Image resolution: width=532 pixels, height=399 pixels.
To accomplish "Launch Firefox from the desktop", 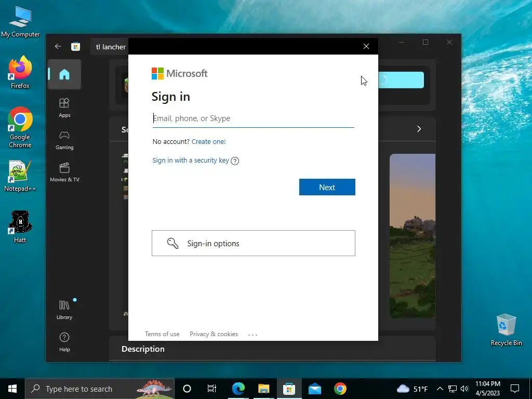I will (20, 72).
